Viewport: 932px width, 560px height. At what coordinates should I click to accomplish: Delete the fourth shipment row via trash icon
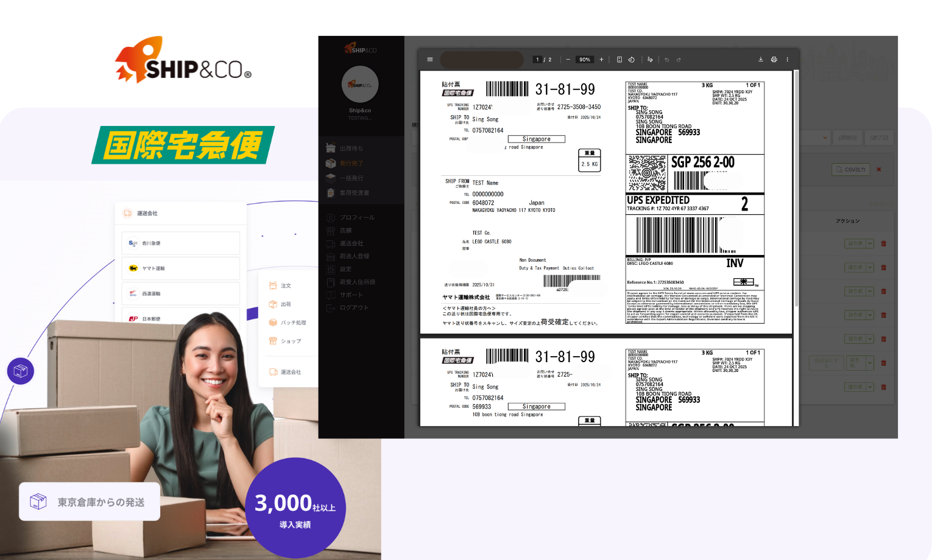884,315
